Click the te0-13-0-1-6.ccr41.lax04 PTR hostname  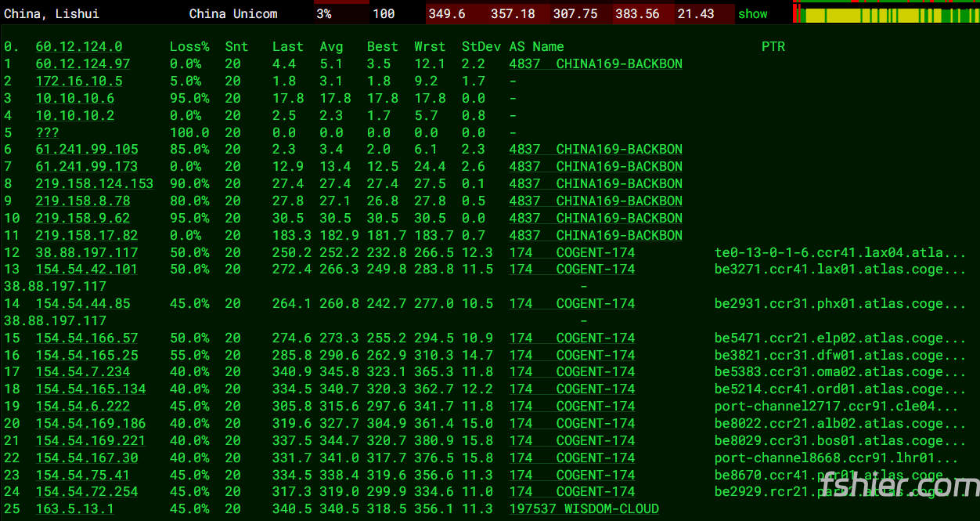coord(840,253)
